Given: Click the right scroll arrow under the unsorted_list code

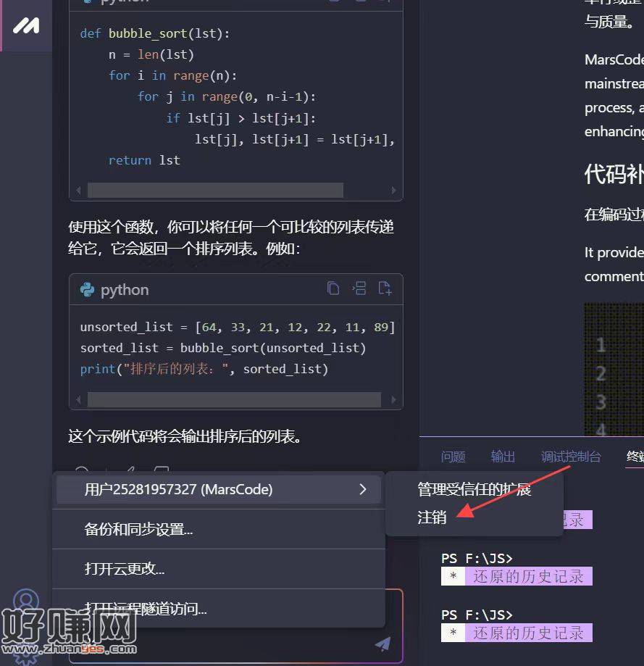Looking at the screenshot, I should click(394, 400).
